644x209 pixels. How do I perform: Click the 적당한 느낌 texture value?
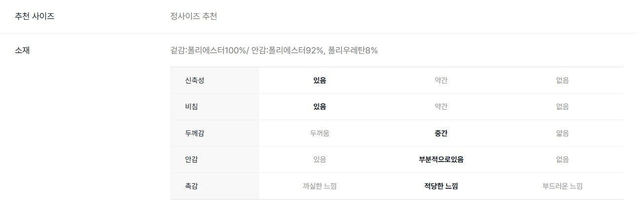coord(441,186)
